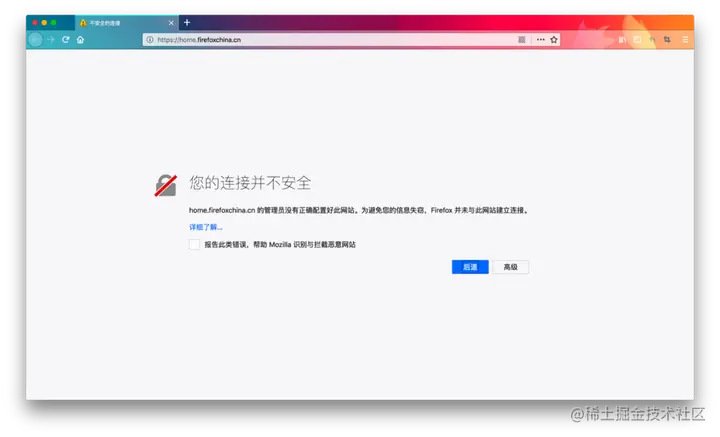Click the QR code icon in address bar
The image size is (720, 437).
point(522,40)
